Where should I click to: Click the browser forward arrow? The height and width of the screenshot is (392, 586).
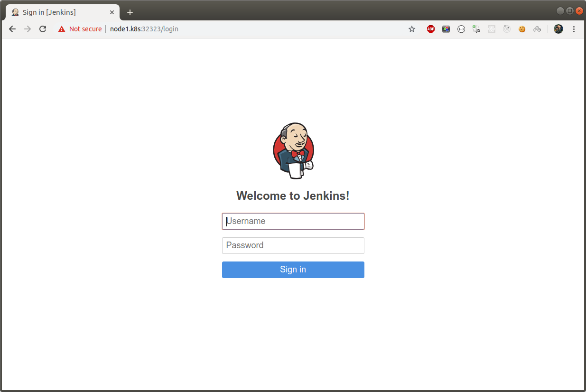pos(28,29)
